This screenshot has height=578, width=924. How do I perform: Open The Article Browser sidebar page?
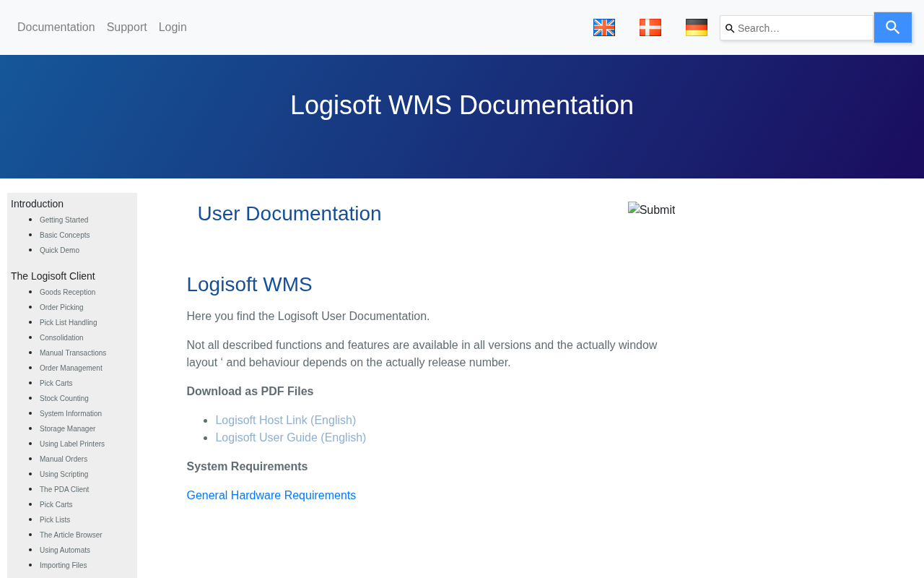[x=71, y=535]
